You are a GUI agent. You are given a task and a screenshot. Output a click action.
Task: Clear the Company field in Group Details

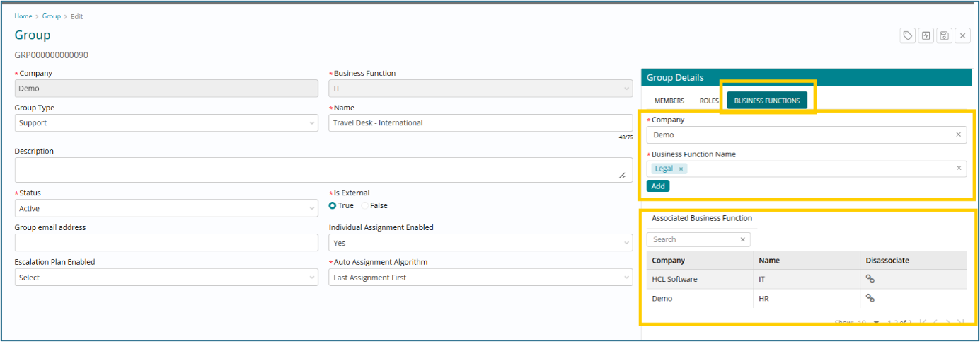pyautogui.click(x=959, y=135)
